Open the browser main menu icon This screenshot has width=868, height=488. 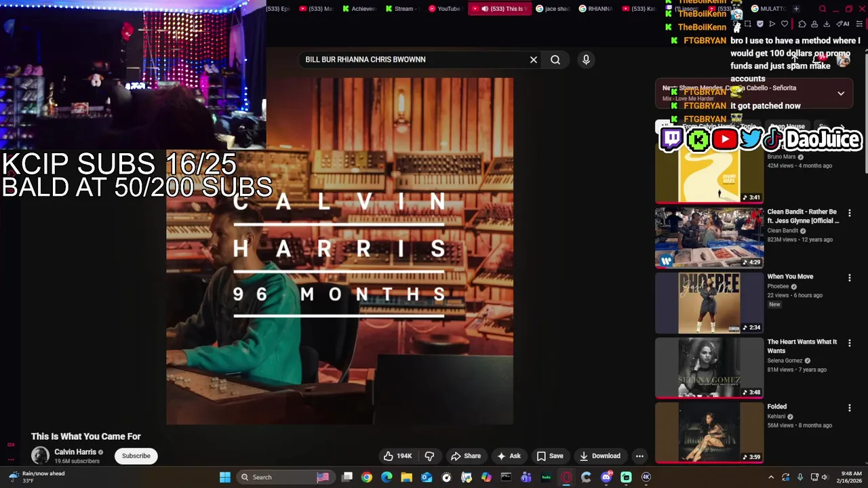pyautogui.click(x=859, y=24)
